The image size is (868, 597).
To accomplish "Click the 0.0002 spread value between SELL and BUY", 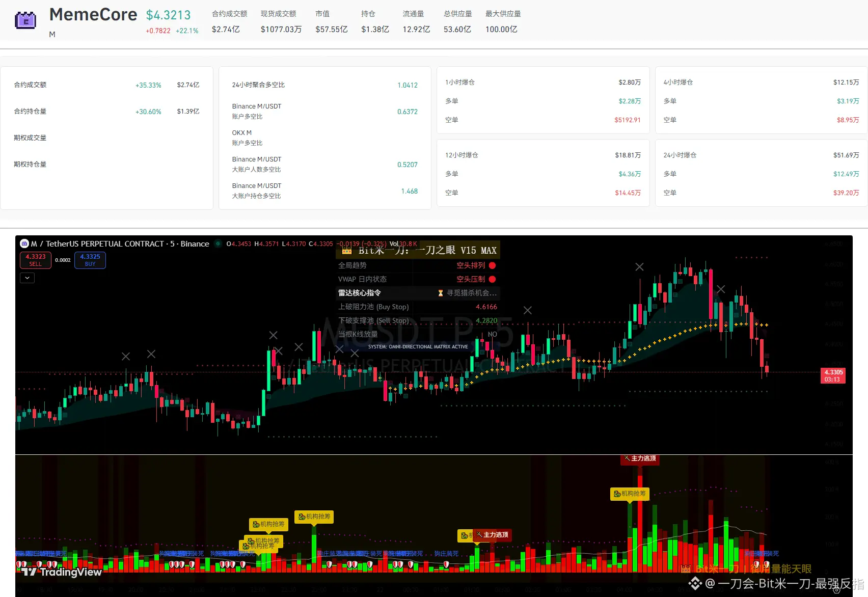I will tap(63, 260).
